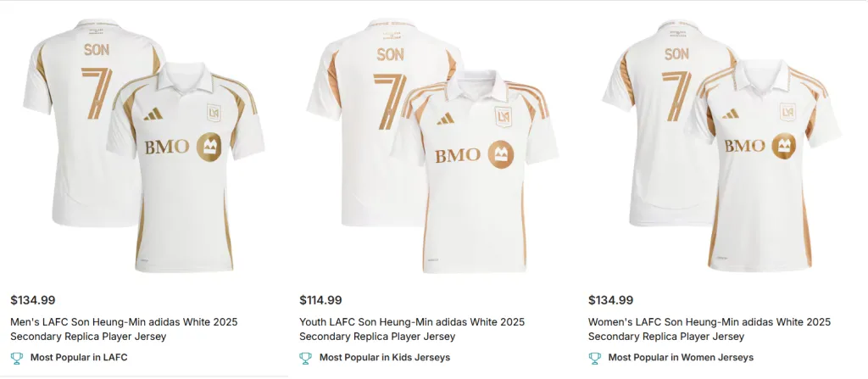This screenshot has width=868, height=379.
Task: Click trophy icon beside Most Popular in Kids Jerseys
Action: (306, 358)
